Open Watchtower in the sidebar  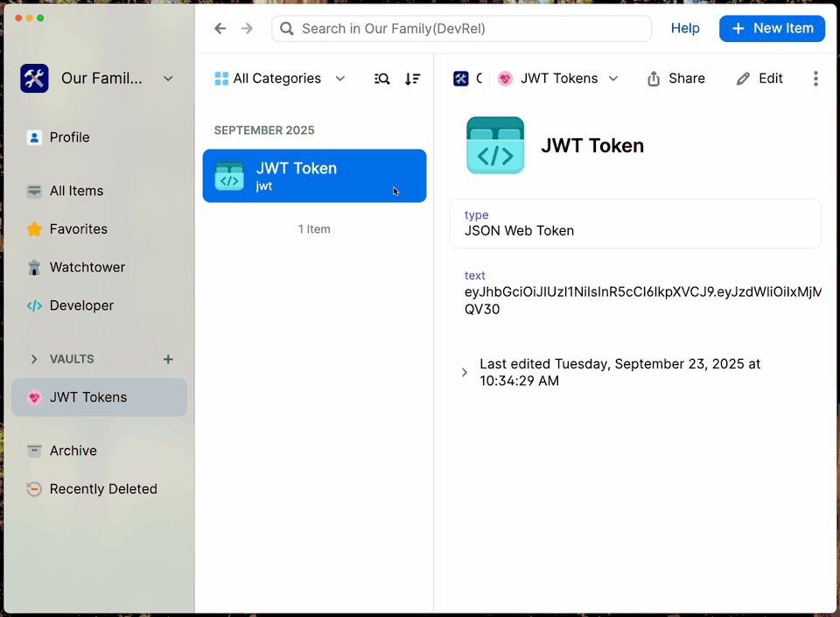click(87, 267)
